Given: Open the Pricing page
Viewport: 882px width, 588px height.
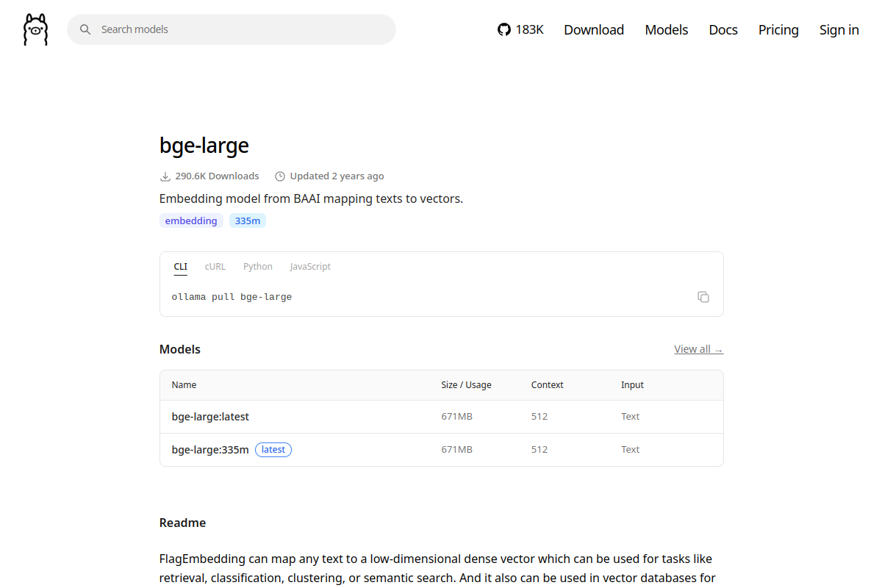Looking at the screenshot, I should coord(778,29).
